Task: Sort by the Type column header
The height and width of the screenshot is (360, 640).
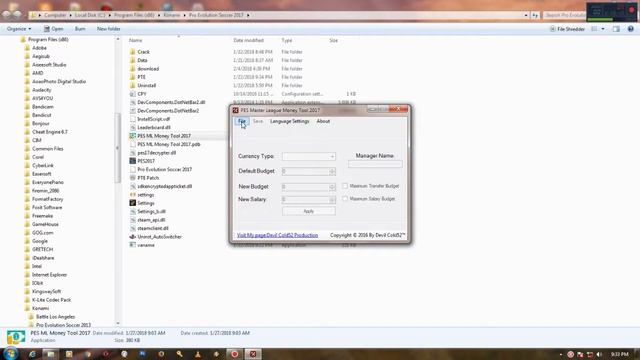Action: (x=287, y=40)
